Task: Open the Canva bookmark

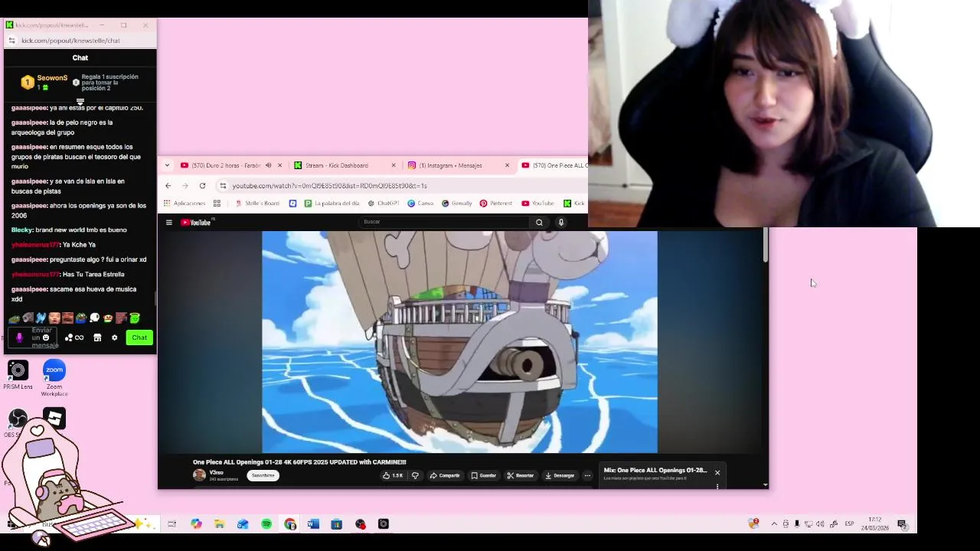Action: tap(420, 204)
